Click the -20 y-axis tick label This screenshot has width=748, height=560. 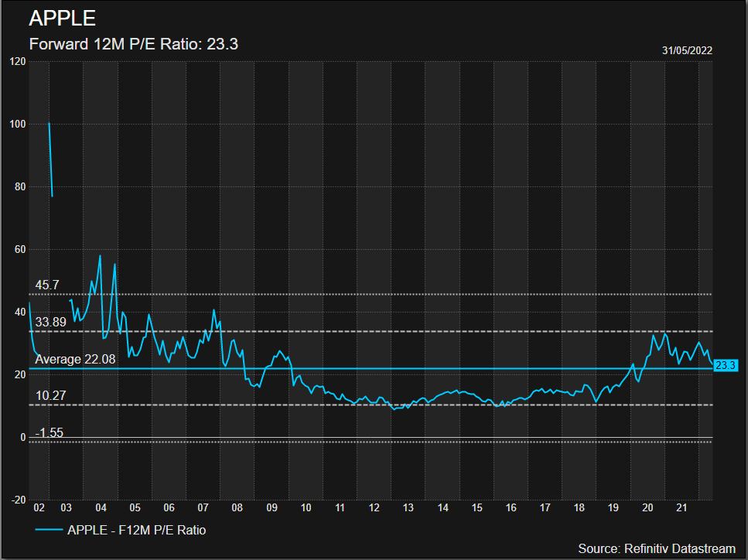tap(17, 500)
